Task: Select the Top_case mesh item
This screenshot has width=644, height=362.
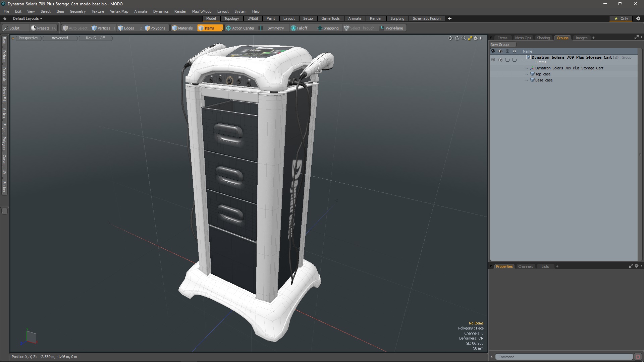Action: (543, 74)
